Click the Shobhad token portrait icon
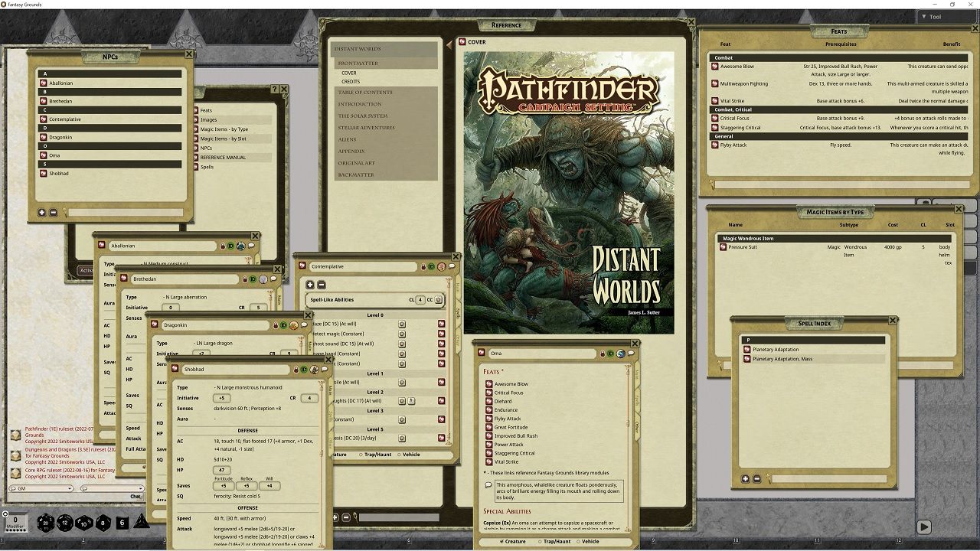Image resolution: width=980 pixels, height=551 pixels. coord(314,370)
